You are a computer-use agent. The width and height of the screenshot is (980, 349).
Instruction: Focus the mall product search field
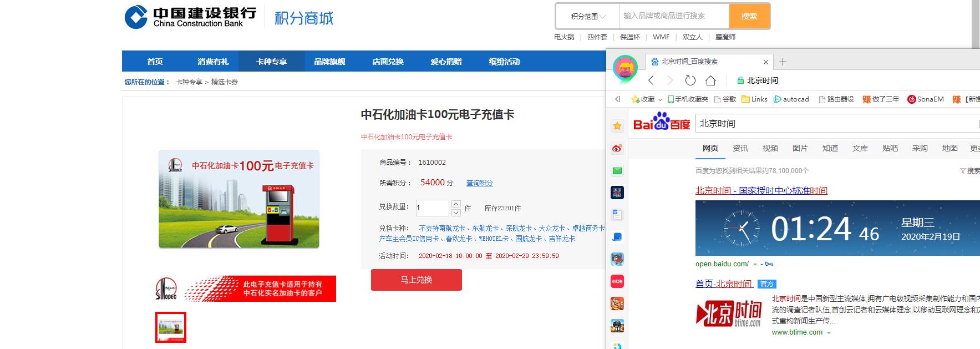tap(674, 16)
